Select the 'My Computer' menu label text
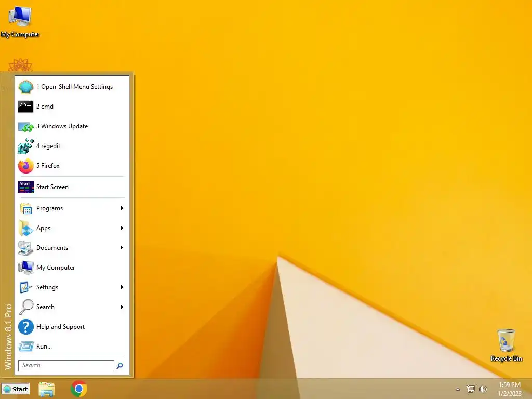The width and height of the screenshot is (532, 399). tap(56, 268)
